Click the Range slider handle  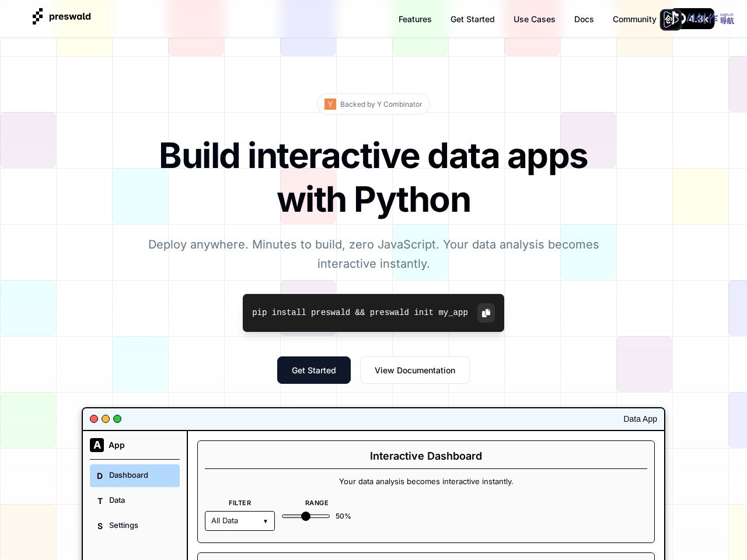point(306,516)
